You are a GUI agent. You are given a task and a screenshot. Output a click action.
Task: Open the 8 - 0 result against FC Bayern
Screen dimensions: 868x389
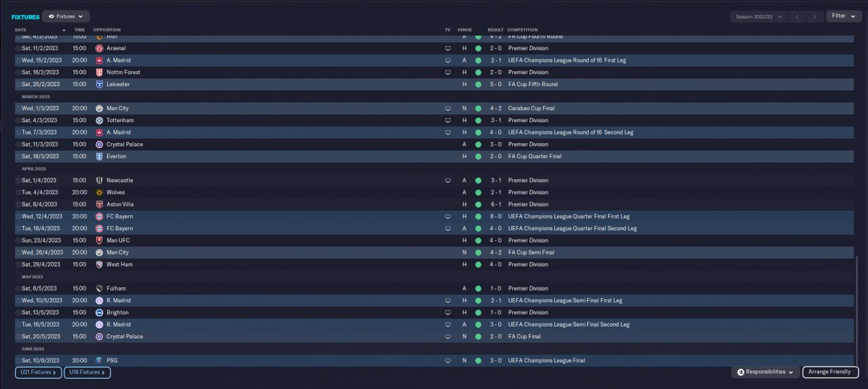pos(496,217)
